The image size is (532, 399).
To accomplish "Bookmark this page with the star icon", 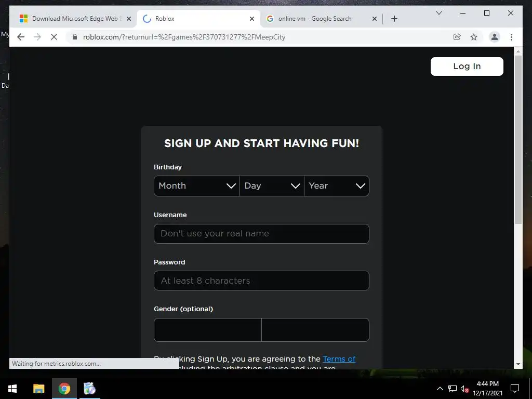I will 474,37.
